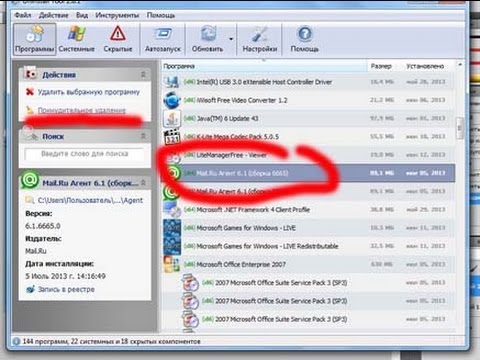Click the blue Помощь question icon
480x360 pixels.
coord(305,34)
